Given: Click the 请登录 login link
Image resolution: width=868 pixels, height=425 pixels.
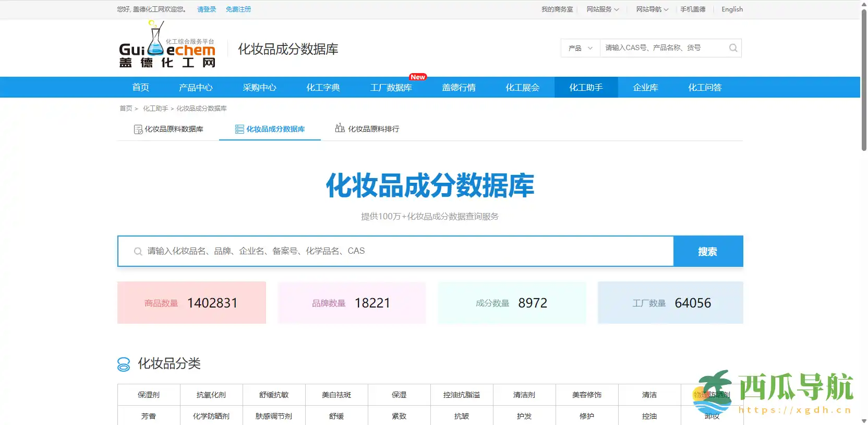Looking at the screenshot, I should tap(207, 9).
